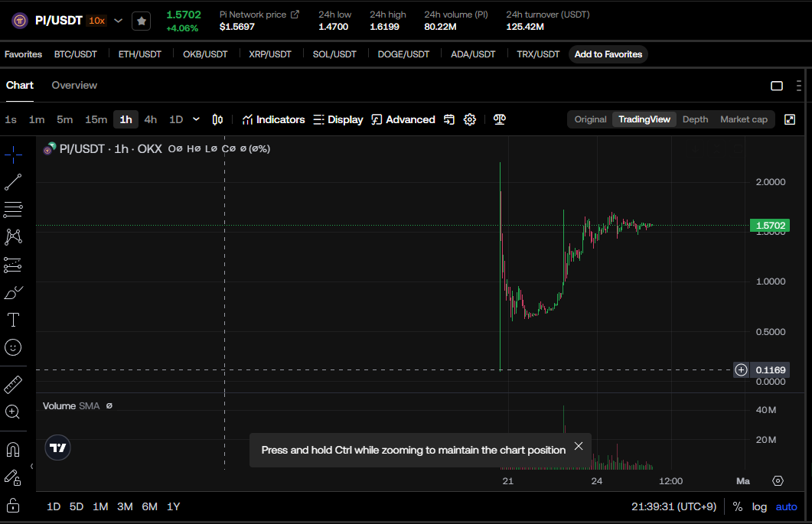Toggle the magnet mode
Screen dimensions: 812x524
coord(13,450)
